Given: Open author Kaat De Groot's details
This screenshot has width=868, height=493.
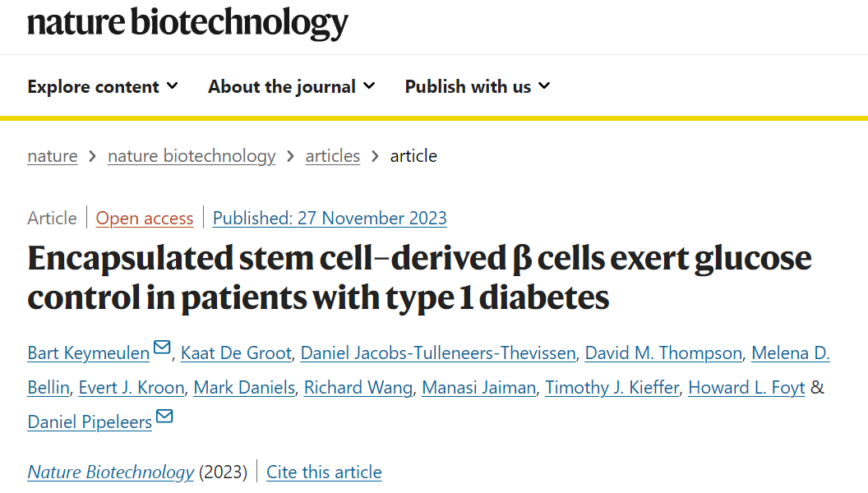Looking at the screenshot, I should coord(236,353).
